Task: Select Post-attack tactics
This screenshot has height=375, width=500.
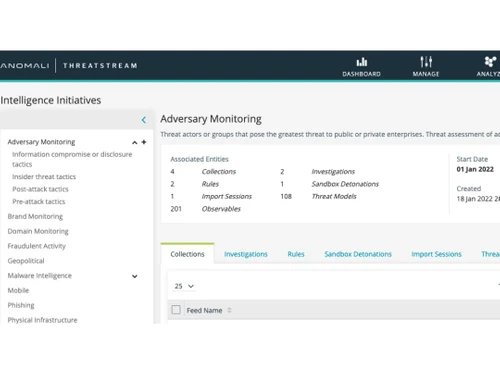Action: 40,189
